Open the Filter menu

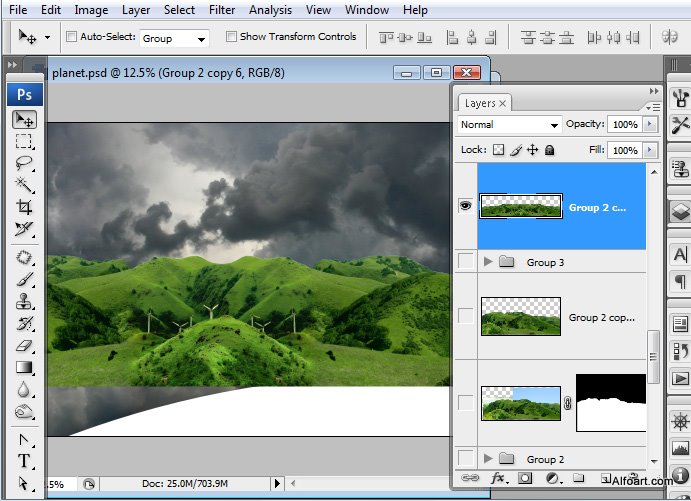pyautogui.click(x=223, y=10)
